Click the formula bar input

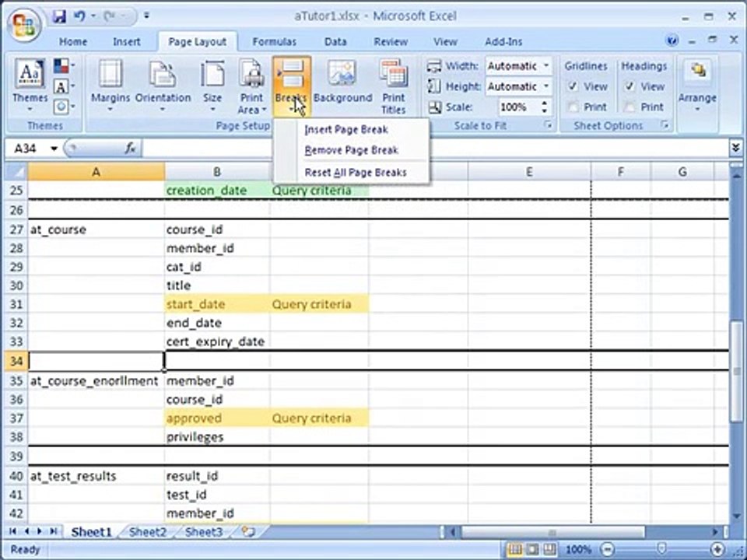[x=434, y=149]
